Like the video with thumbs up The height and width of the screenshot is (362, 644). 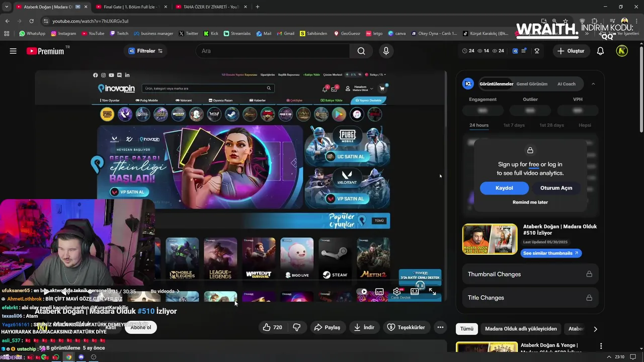(x=272, y=327)
